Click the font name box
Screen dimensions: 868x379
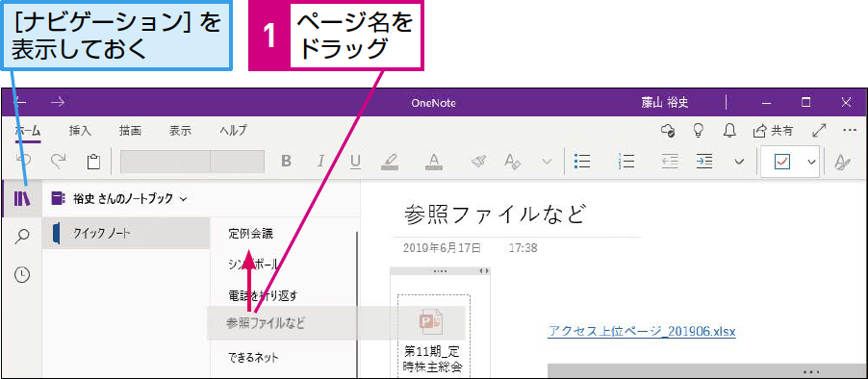pos(165,161)
